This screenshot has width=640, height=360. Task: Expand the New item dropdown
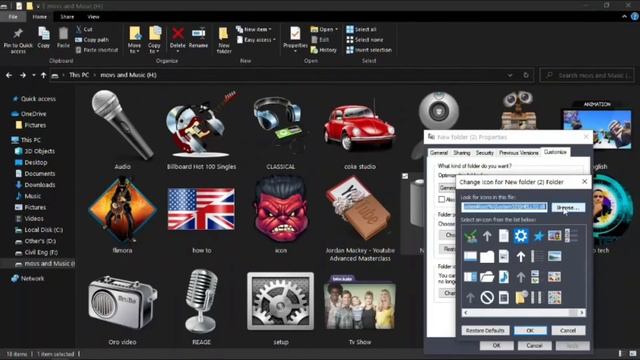pos(253,29)
